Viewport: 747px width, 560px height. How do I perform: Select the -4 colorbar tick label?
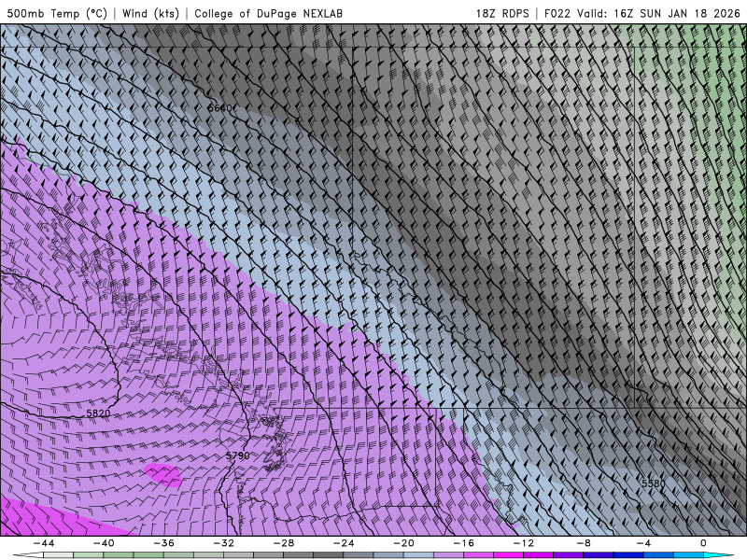coord(643,543)
